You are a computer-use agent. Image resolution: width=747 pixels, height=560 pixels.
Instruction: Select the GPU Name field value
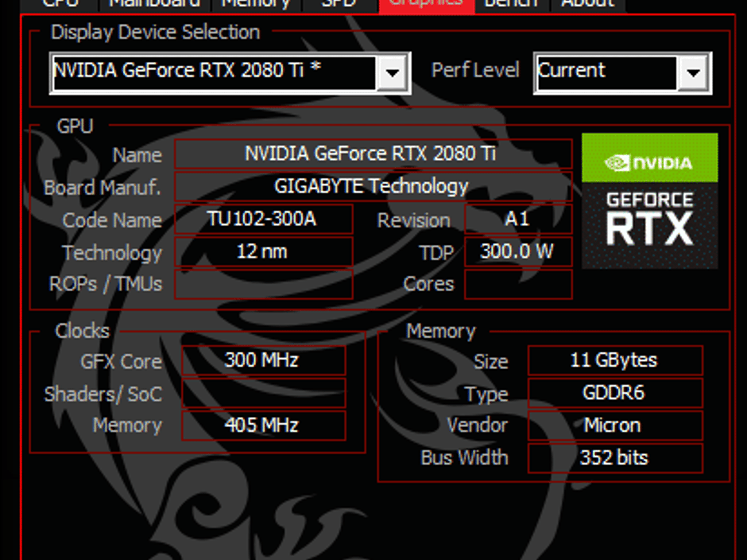click(373, 153)
